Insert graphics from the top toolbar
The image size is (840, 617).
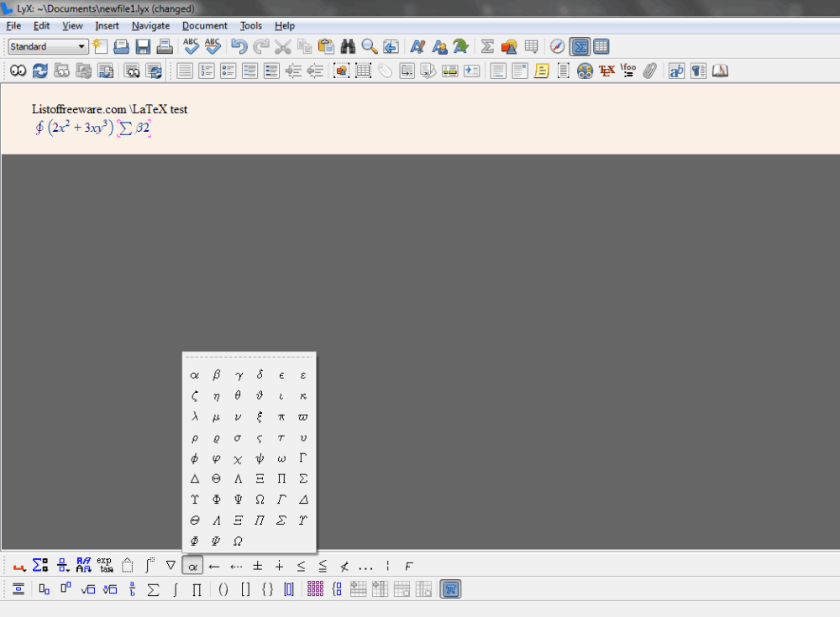(509, 47)
